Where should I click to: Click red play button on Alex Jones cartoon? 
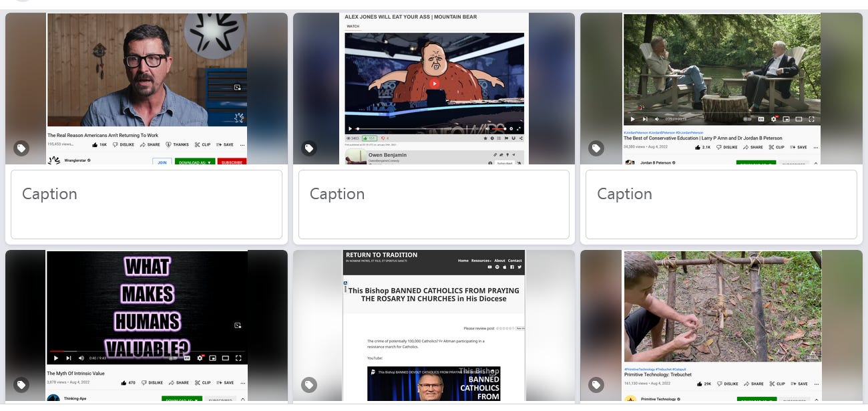(x=434, y=84)
